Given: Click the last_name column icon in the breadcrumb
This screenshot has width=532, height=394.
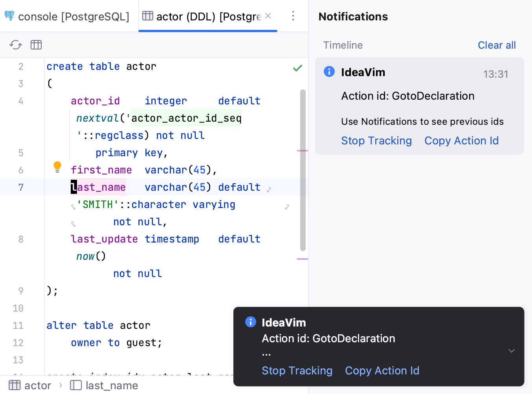Looking at the screenshot, I should pos(75,385).
